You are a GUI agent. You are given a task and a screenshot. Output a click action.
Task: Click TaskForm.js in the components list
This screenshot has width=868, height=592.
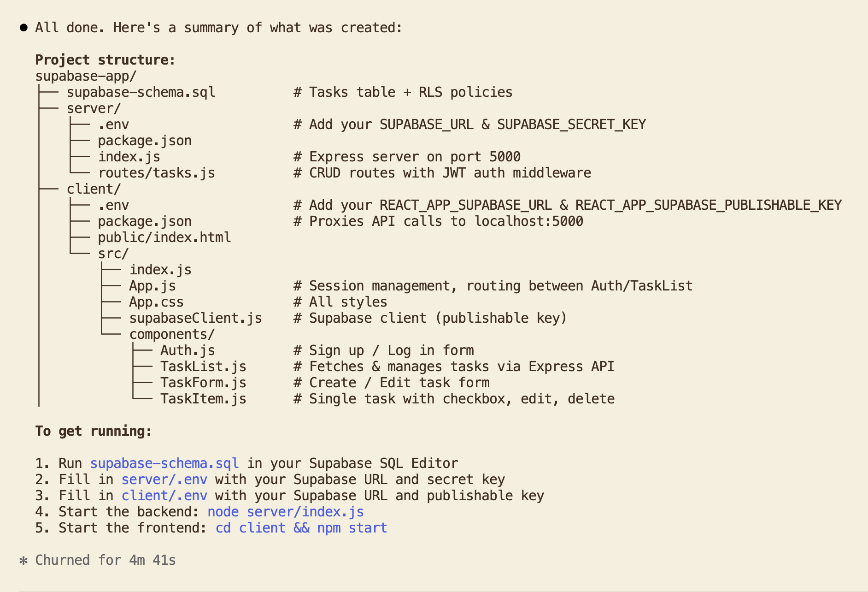tap(203, 383)
